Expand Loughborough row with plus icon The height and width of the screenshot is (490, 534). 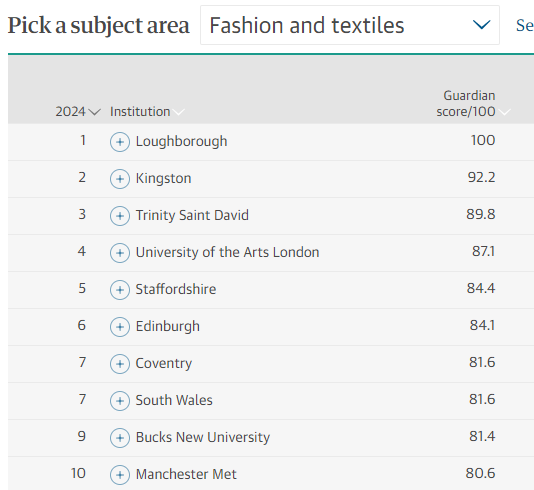[120, 142]
